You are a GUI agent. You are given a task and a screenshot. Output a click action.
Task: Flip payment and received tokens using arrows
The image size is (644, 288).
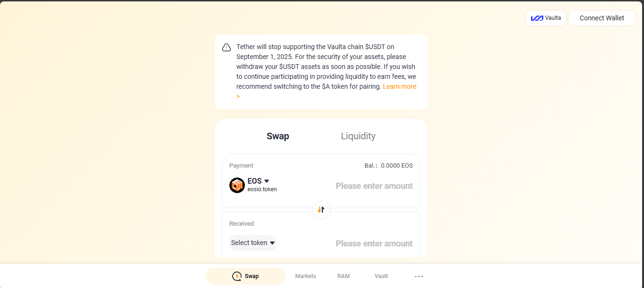321,210
